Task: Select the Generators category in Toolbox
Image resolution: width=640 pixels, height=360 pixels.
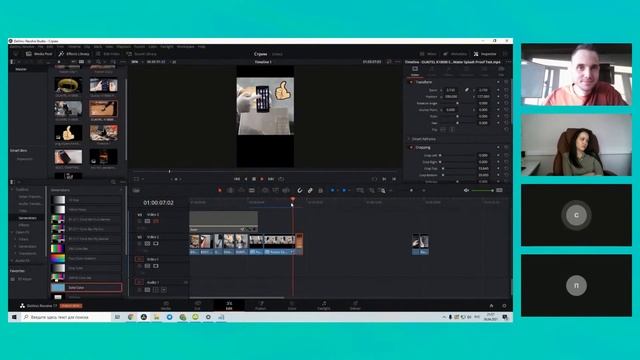Action: [28, 218]
